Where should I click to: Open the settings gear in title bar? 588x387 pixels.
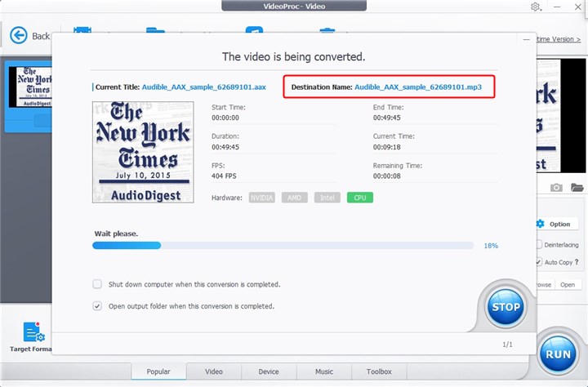click(x=535, y=7)
